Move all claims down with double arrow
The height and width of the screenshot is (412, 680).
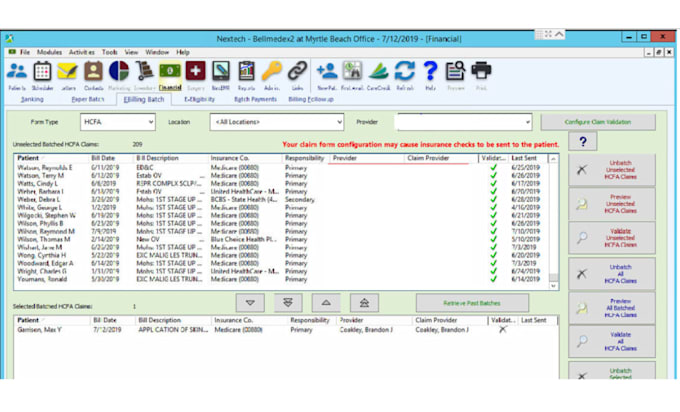[x=288, y=303]
